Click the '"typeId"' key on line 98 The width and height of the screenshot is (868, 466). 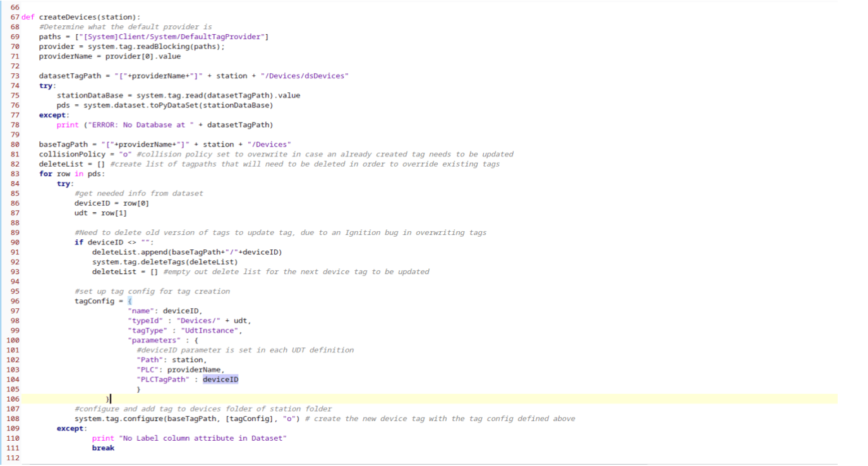(x=145, y=320)
